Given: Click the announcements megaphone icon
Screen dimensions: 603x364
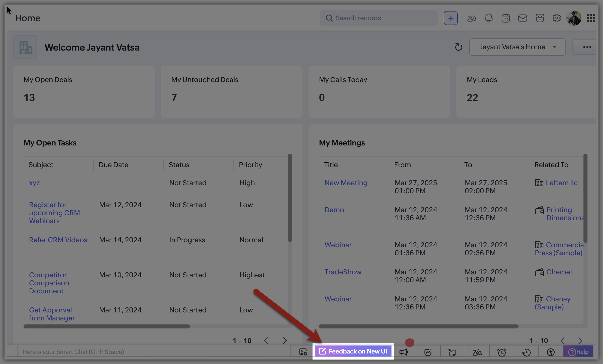Looking at the screenshot, I should (x=403, y=352).
